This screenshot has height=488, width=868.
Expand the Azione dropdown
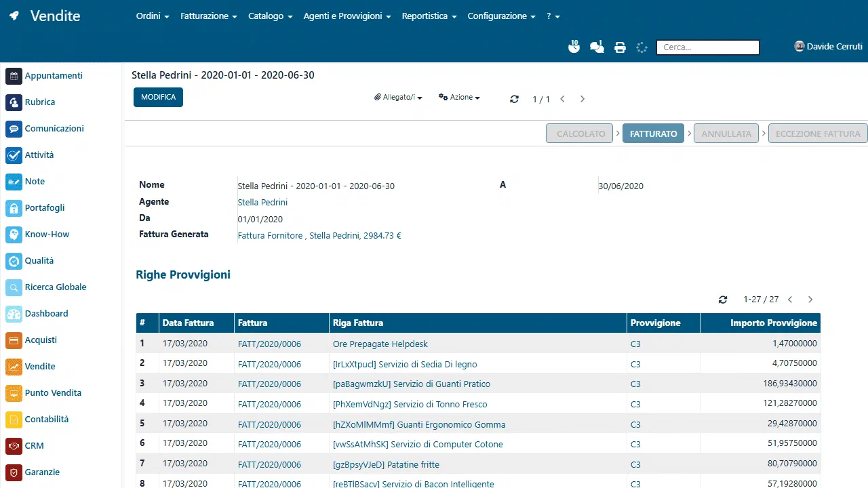[460, 98]
